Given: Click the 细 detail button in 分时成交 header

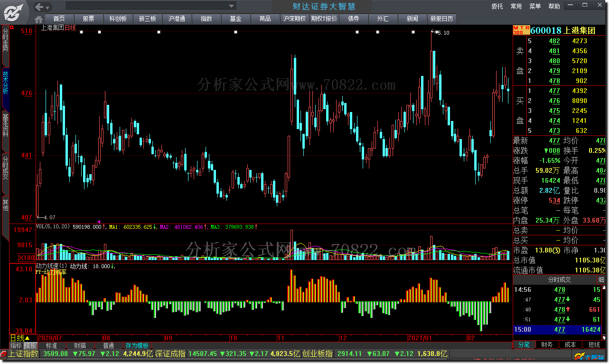Looking at the screenshot, I should tap(601, 280).
